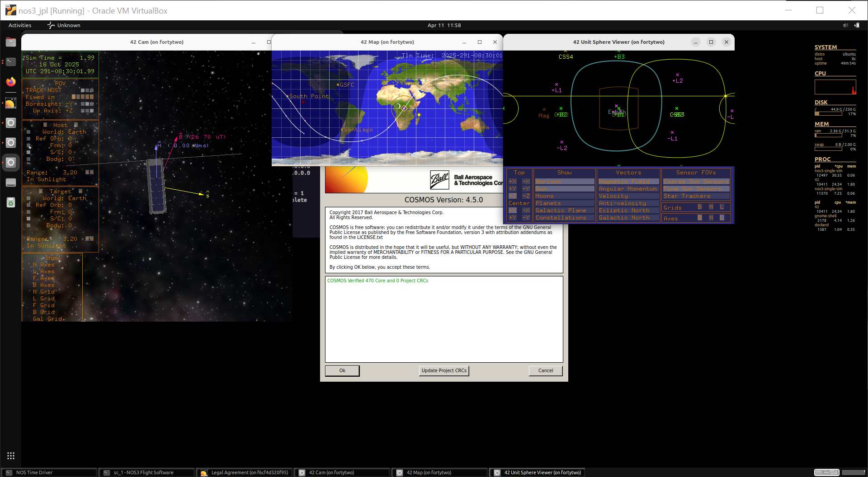
Task: Open the clock showing Apr 11 11:58
Action: 444,25
